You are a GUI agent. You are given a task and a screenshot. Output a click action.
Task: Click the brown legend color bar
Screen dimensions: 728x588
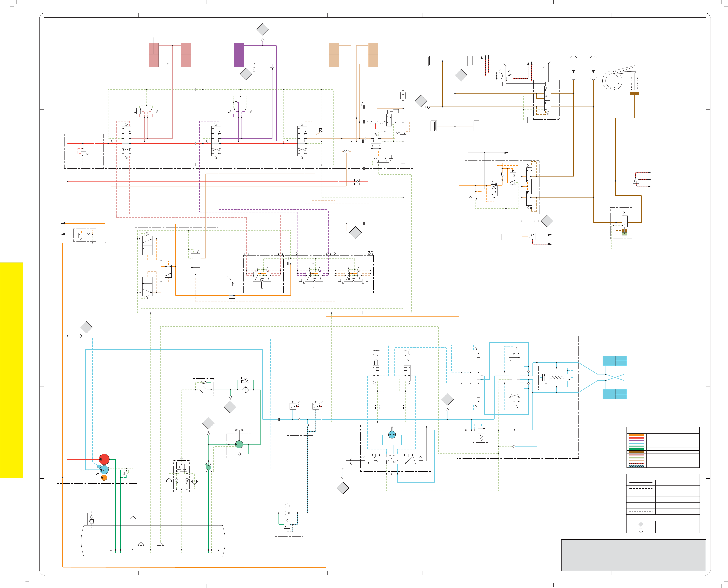pyautogui.click(x=637, y=452)
